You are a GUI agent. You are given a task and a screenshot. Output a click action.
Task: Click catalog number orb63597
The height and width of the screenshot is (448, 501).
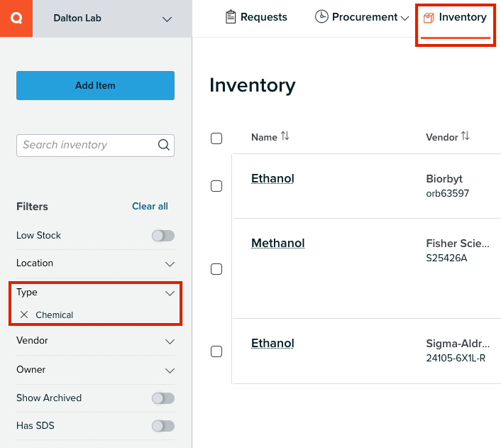coord(447,193)
